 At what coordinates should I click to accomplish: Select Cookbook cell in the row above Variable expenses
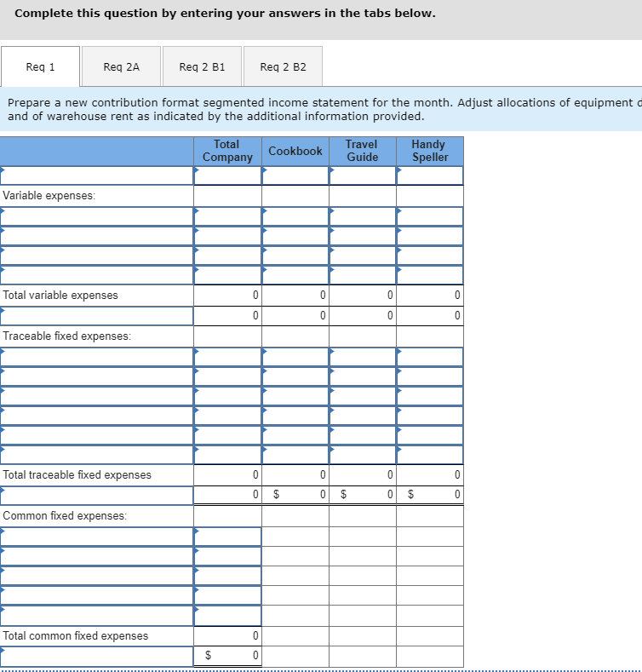[295, 175]
